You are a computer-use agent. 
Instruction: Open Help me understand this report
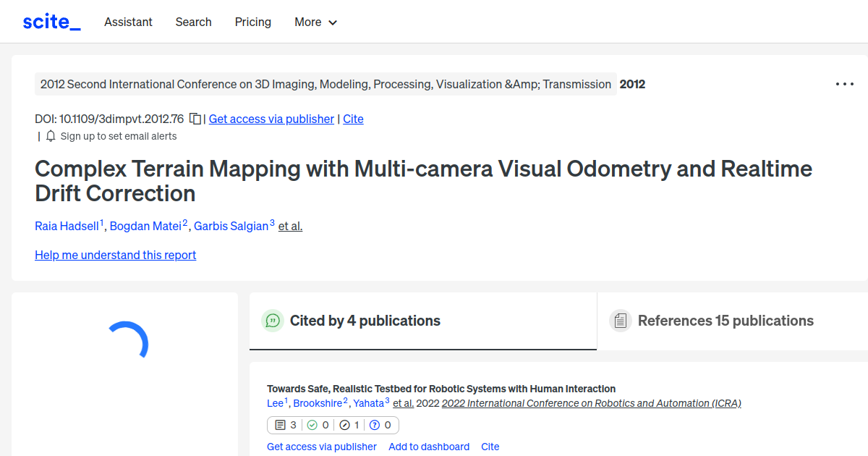115,255
